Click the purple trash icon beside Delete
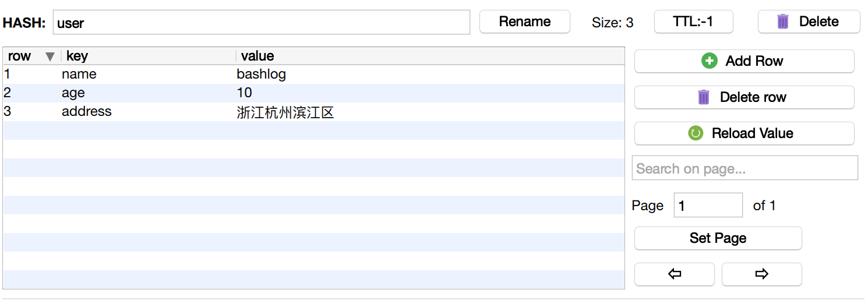 coord(783,22)
